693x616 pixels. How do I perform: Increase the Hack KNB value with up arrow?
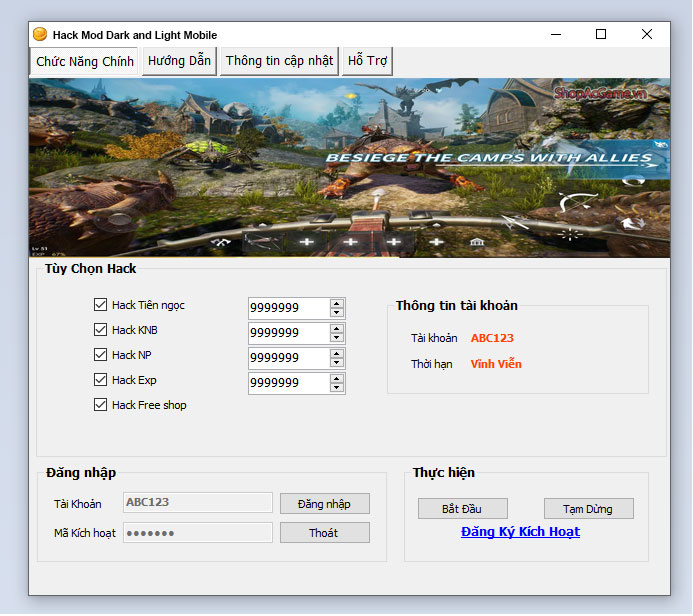tap(337, 329)
